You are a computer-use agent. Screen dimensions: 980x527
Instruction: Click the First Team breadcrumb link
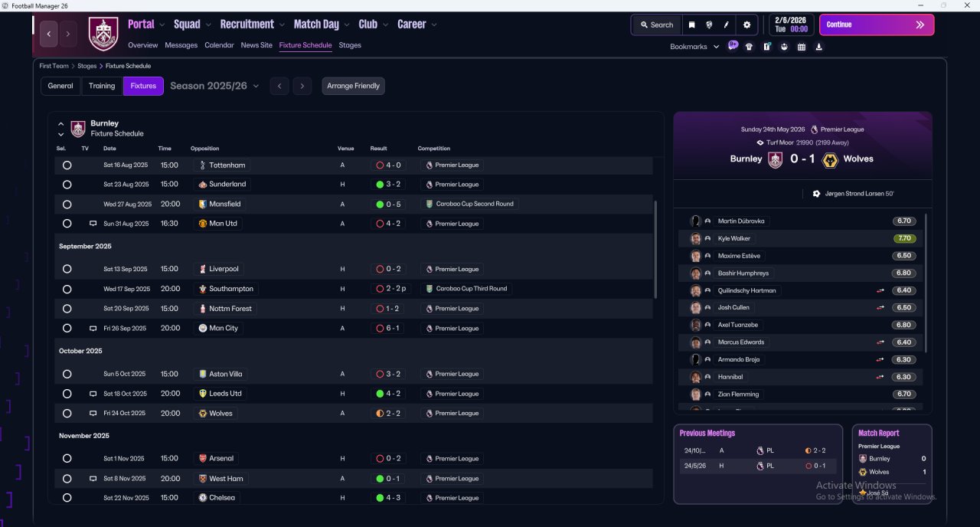click(x=54, y=66)
